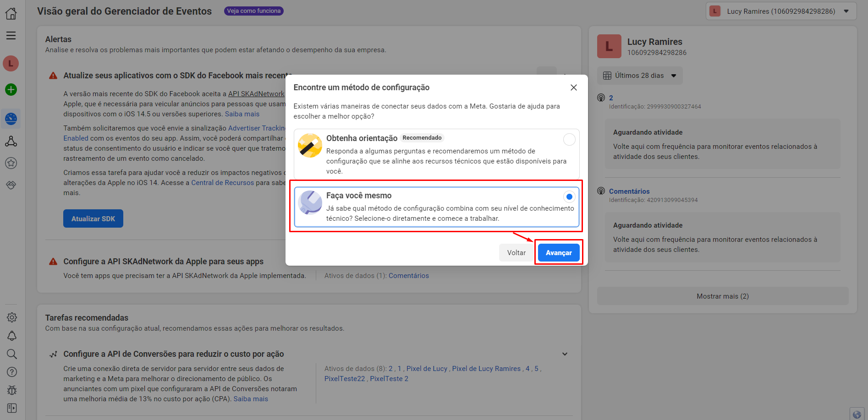Click the Atualizar SDK button
Screen dimensions: 868x420
(x=93, y=219)
